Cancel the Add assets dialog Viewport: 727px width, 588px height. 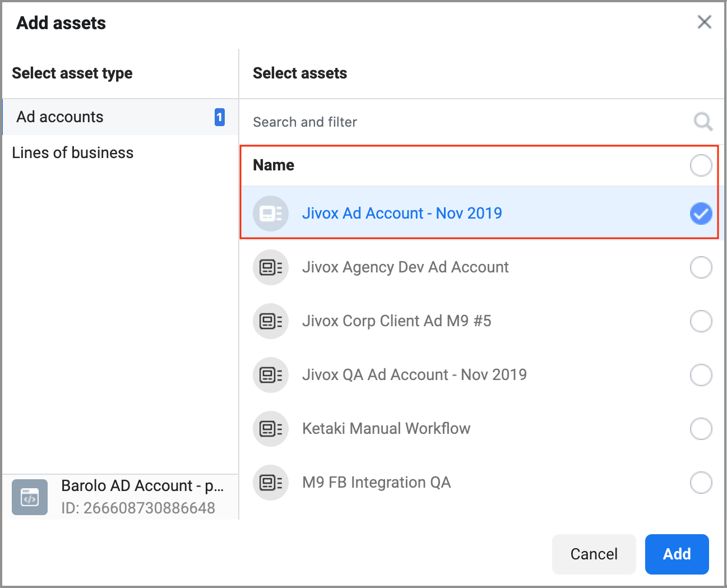point(594,554)
